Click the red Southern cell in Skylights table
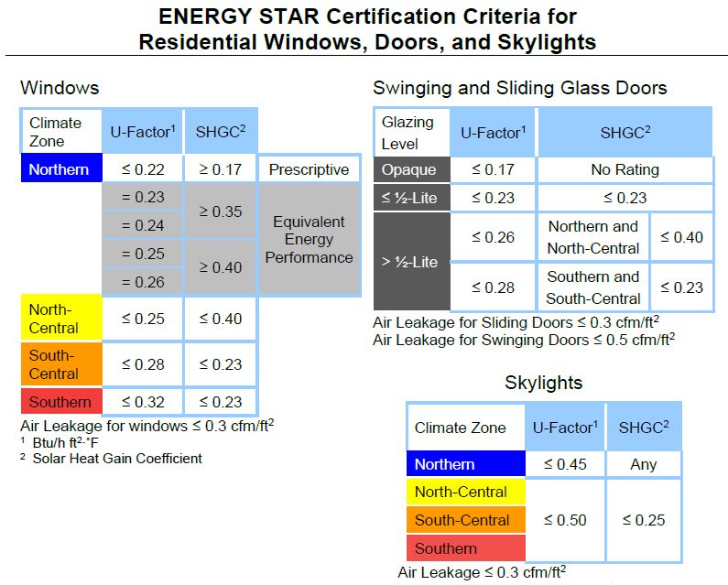728x585 pixels. point(466,548)
